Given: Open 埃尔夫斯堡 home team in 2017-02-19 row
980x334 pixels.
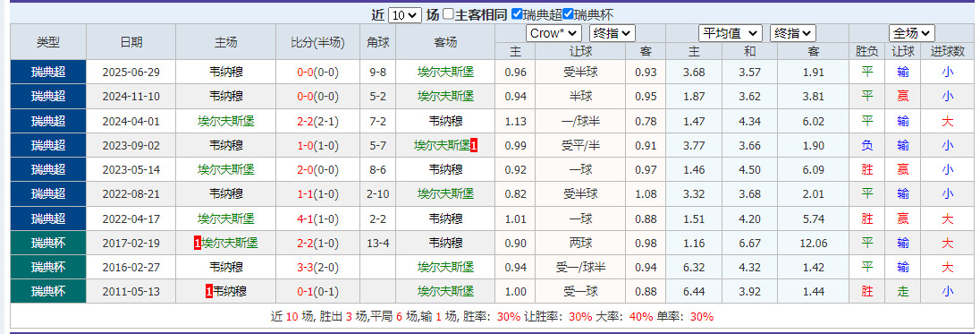Looking at the screenshot, I should coord(230,244).
